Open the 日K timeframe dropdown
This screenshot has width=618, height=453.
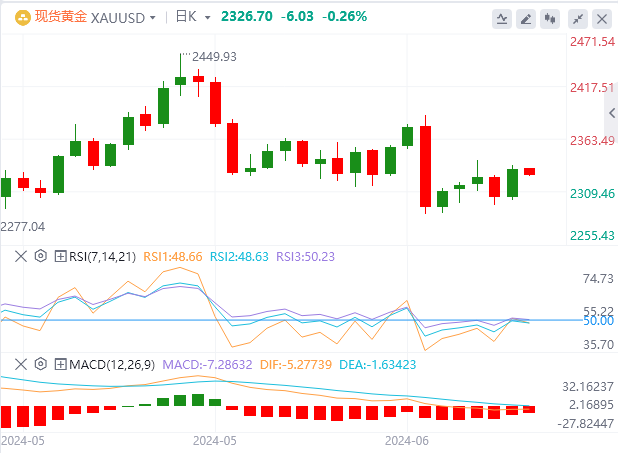click(187, 17)
